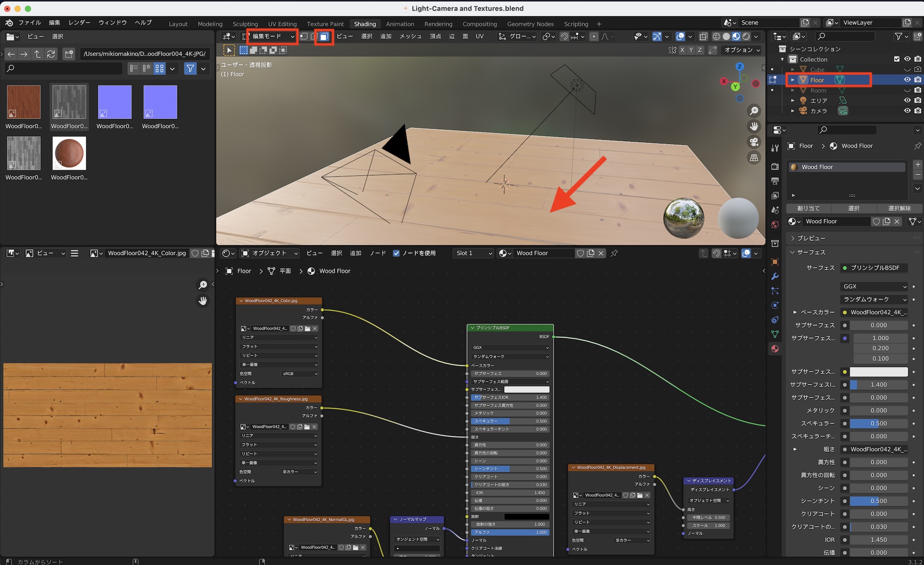Click the 割り当て button
924x565 pixels.
(808, 208)
